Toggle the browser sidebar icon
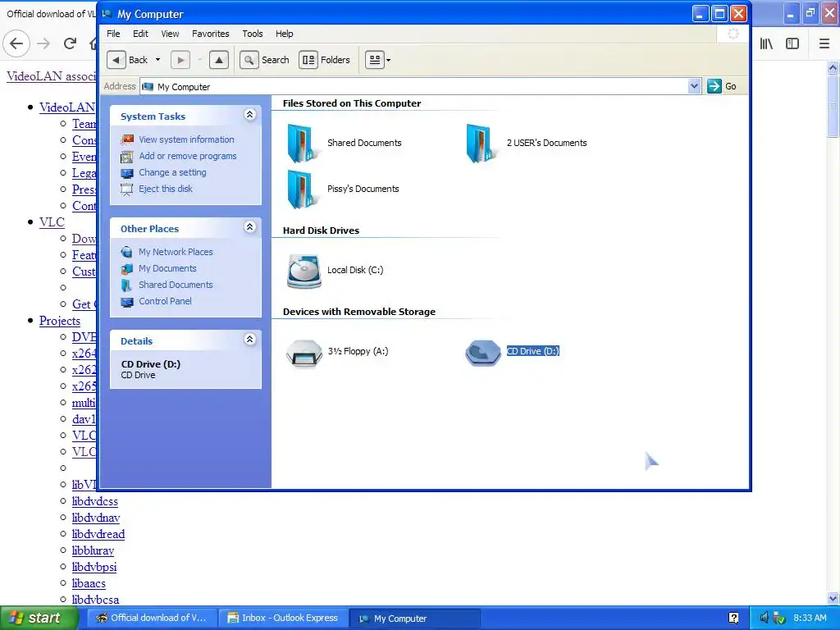840x630 pixels. click(x=792, y=43)
